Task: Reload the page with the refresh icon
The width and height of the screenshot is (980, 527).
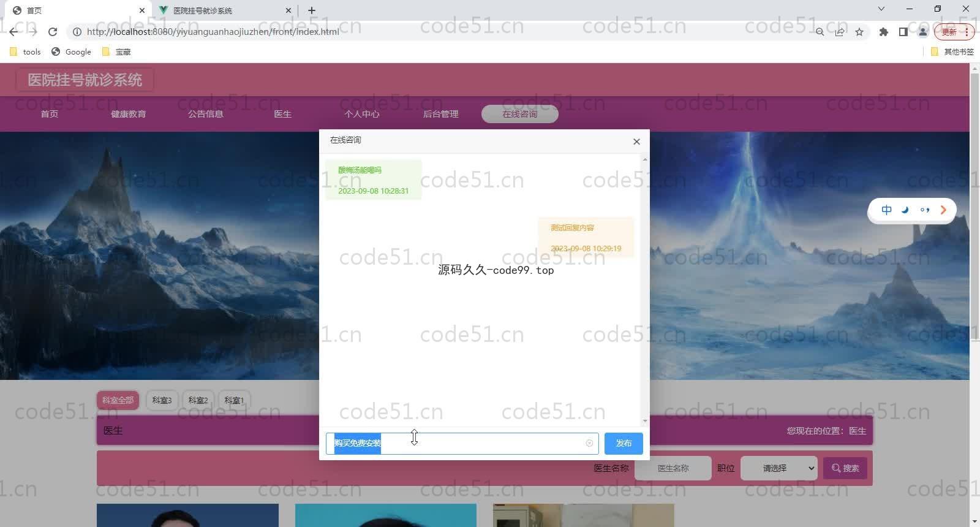Action: [53, 32]
